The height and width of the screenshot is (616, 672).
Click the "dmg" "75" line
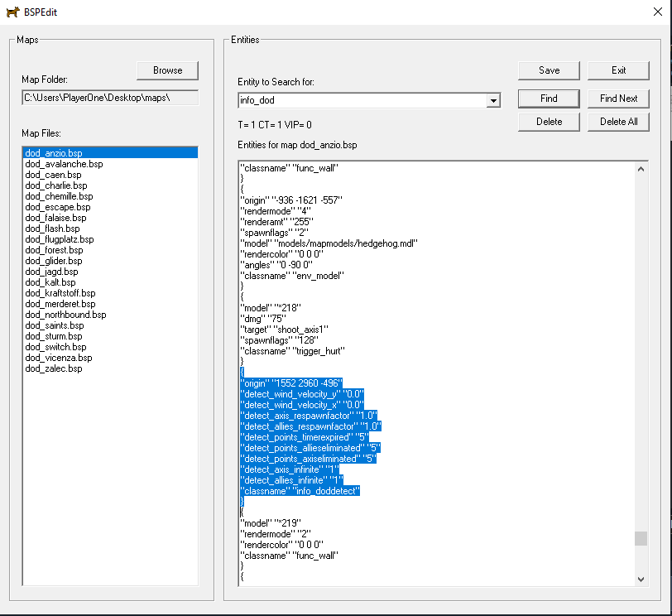point(263,319)
